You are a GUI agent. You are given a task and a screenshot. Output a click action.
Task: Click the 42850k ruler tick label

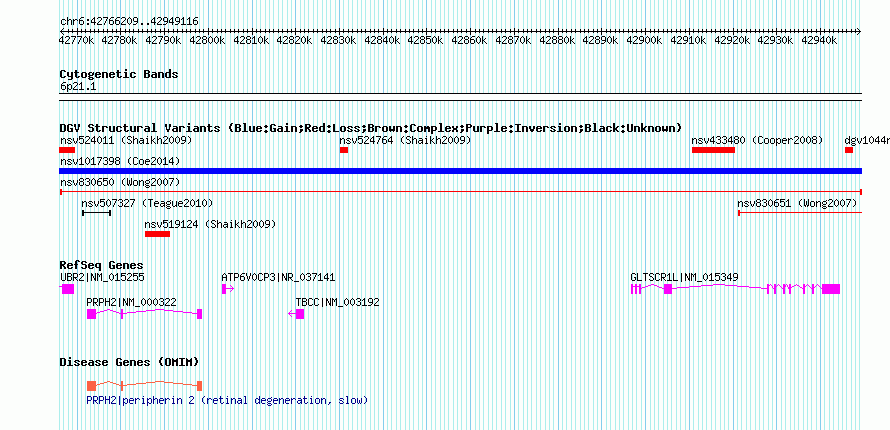click(426, 40)
